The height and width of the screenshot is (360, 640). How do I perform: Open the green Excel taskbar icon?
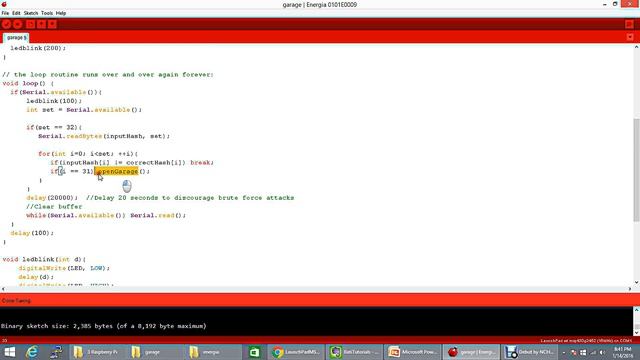pyautogui.click(x=254, y=352)
